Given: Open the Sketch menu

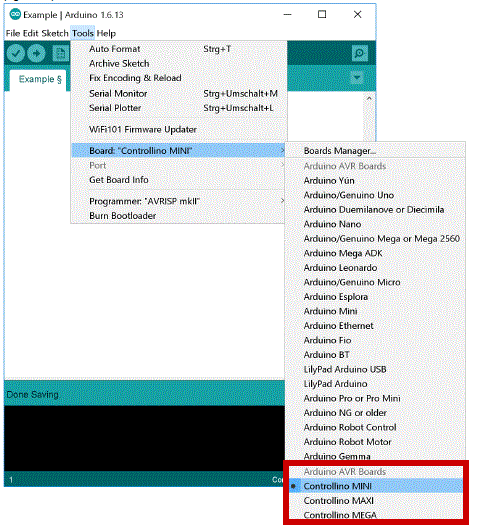Looking at the screenshot, I should [55, 33].
